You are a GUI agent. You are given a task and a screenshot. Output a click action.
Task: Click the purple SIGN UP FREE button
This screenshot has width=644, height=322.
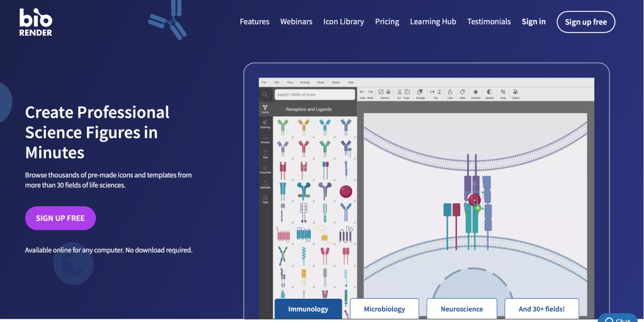60,218
